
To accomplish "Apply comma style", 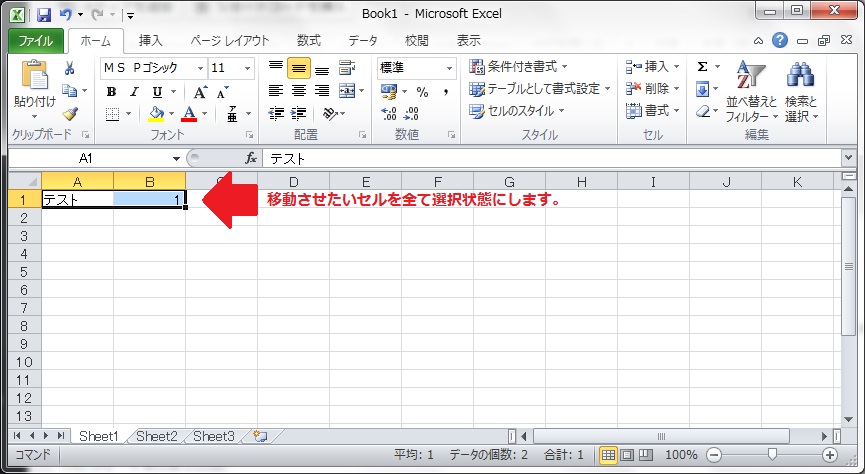I will (x=446, y=92).
